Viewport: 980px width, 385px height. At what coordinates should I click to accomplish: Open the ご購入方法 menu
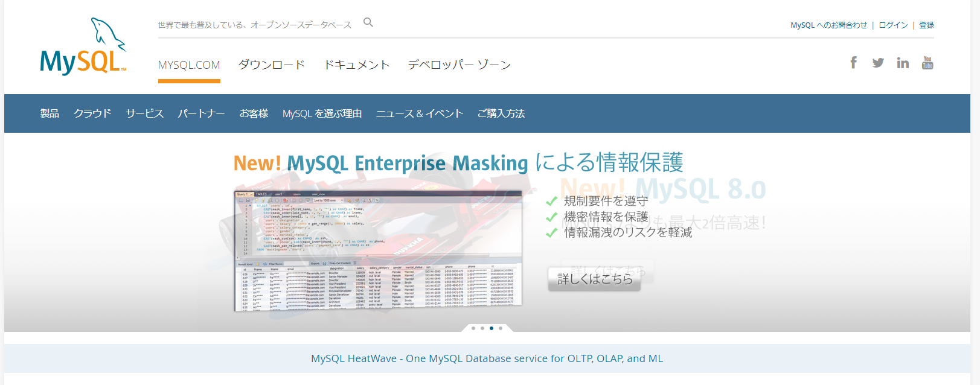501,113
